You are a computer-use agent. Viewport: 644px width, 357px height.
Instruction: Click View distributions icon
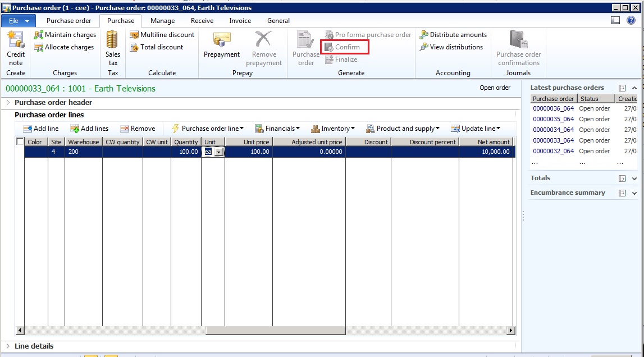(x=424, y=47)
